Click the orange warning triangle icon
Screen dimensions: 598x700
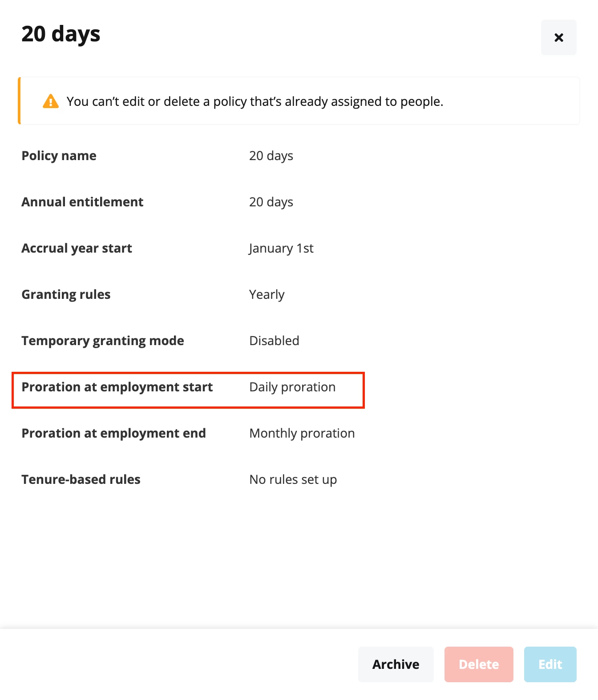click(x=51, y=101)
